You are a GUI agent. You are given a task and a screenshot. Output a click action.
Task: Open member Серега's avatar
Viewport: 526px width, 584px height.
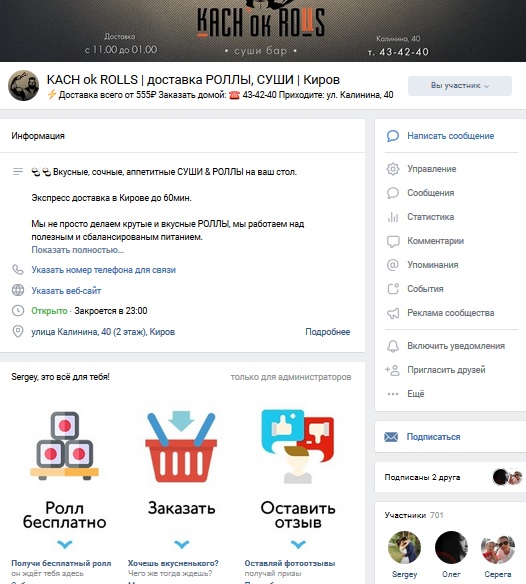click(x=498, y=548)
